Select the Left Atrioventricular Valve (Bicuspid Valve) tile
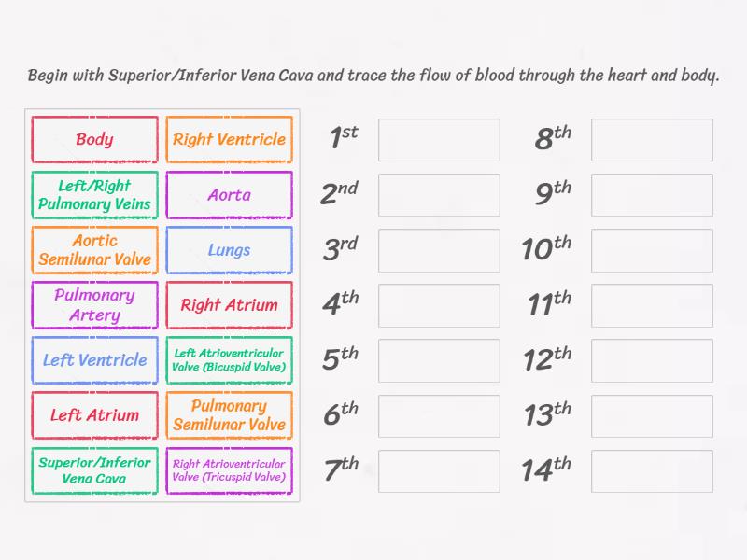The image size is (747, 560). tap(229, 360)
